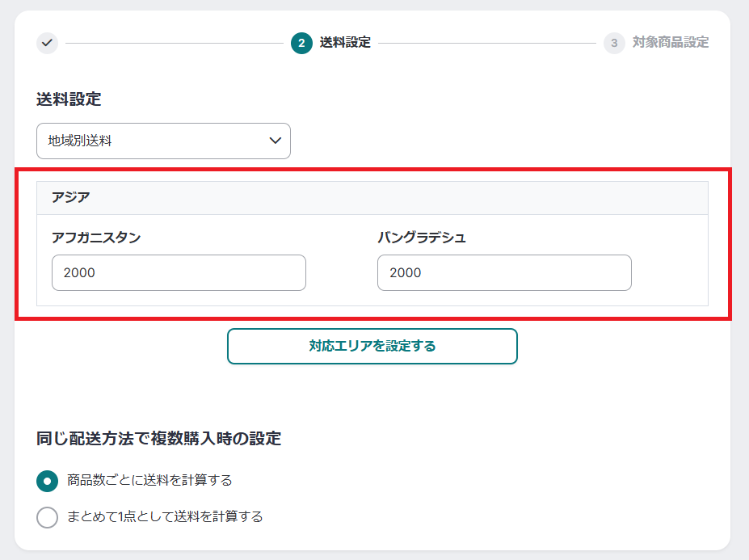Select the 送料設定 step label in stepper

tap(345, 43)
